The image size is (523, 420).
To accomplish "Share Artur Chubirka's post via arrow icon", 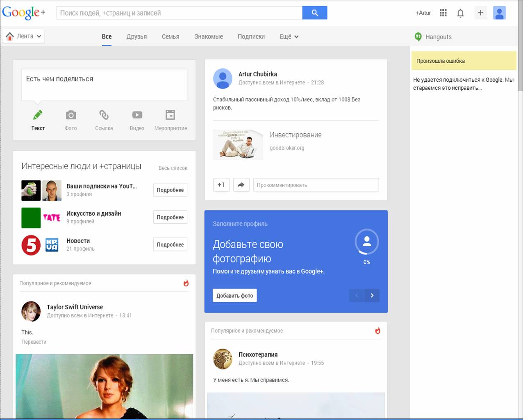I will 241,185.
